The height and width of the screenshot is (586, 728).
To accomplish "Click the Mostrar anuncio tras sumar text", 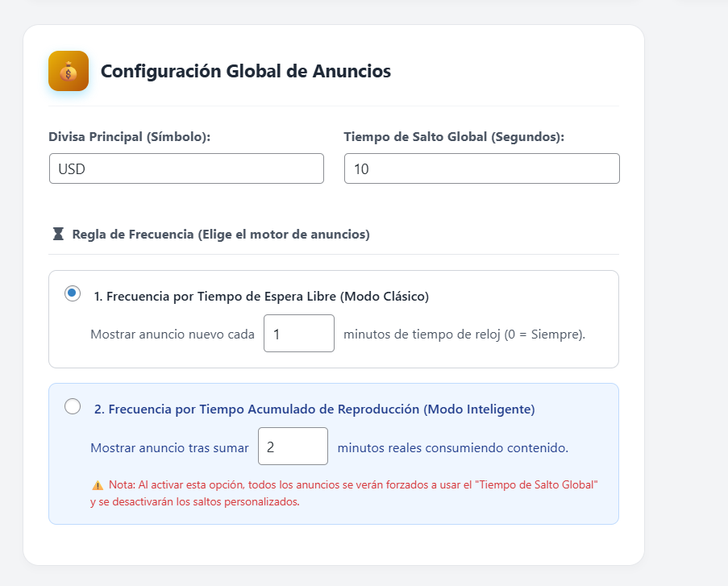I will (x=169, y=447).
